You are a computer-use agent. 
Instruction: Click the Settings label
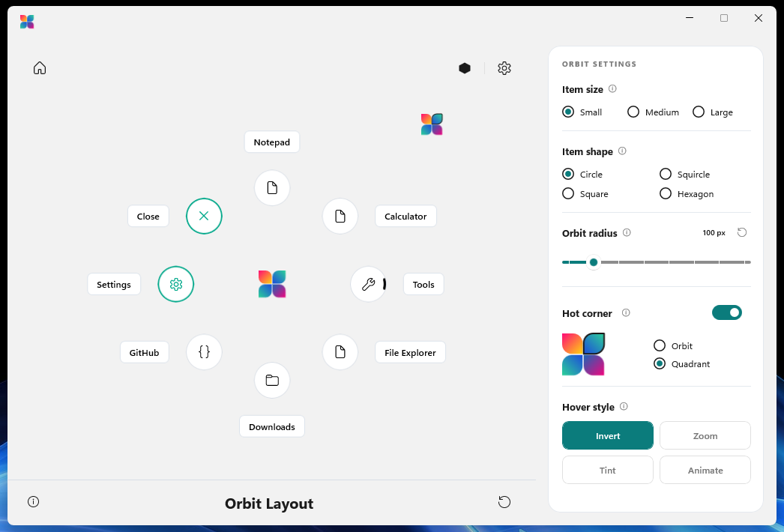coord(114,284)
